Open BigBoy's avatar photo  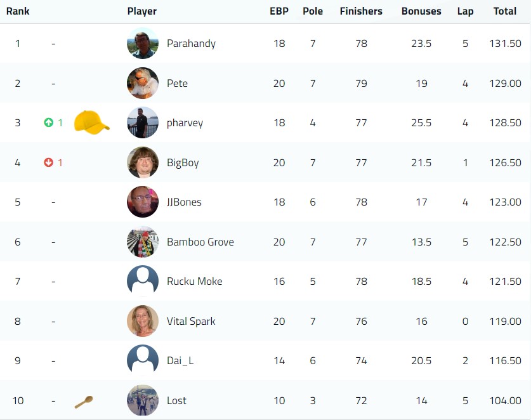pyautogui.click(x=143, y=162)
